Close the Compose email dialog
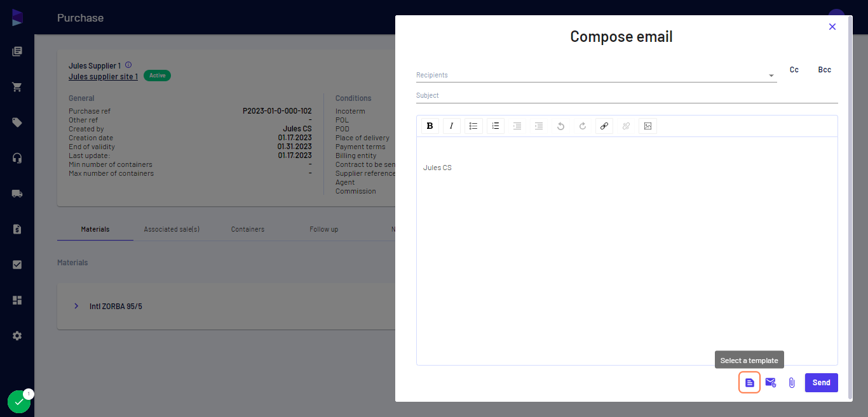This screenshot has width=868, height=417. [x=832, y=27]
